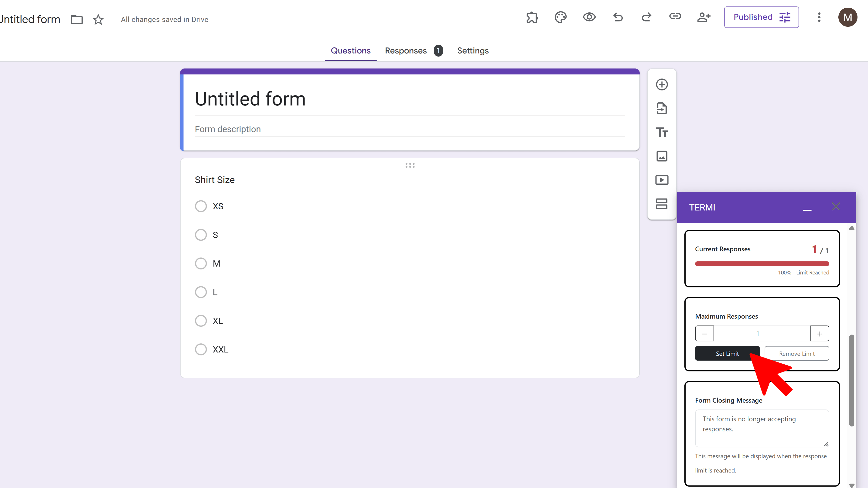Click the Set Limit button
The image size is (868, 488).
(727, 353)
